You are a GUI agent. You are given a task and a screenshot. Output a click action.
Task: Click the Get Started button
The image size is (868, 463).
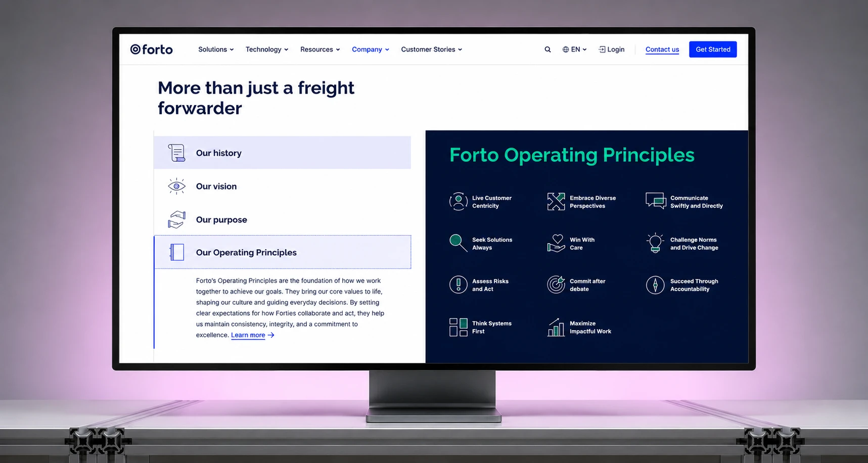pyautogui.click(x=713, y=50)
